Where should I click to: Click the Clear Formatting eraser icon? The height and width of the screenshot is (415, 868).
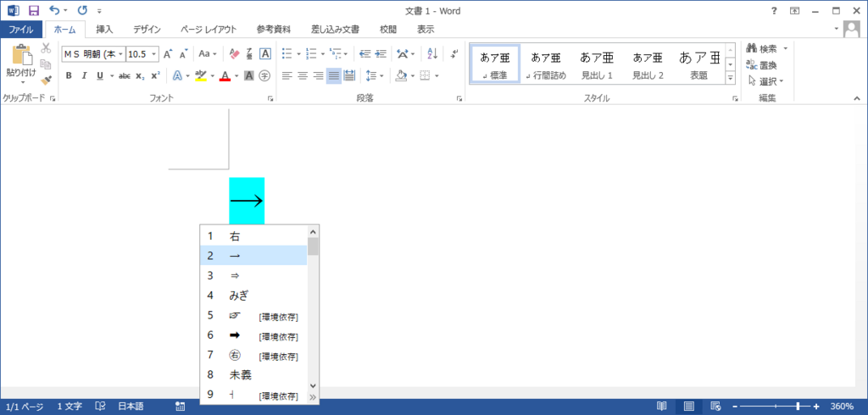click(x=234, y=53)
